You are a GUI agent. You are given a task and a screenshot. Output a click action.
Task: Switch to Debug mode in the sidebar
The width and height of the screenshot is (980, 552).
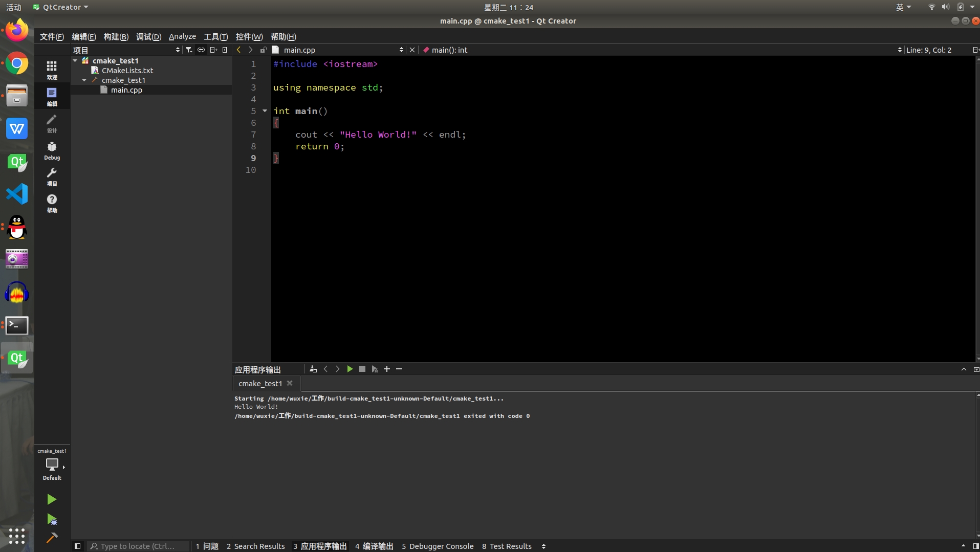point(51,150)
